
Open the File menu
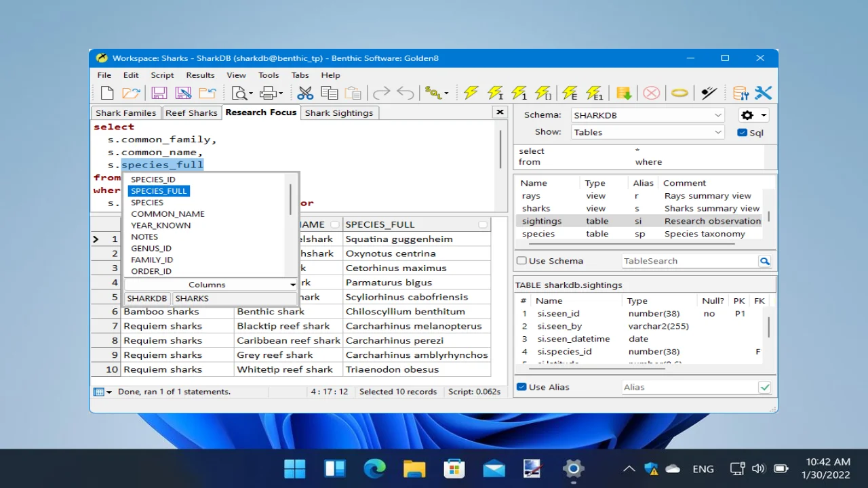click(104, 75)
